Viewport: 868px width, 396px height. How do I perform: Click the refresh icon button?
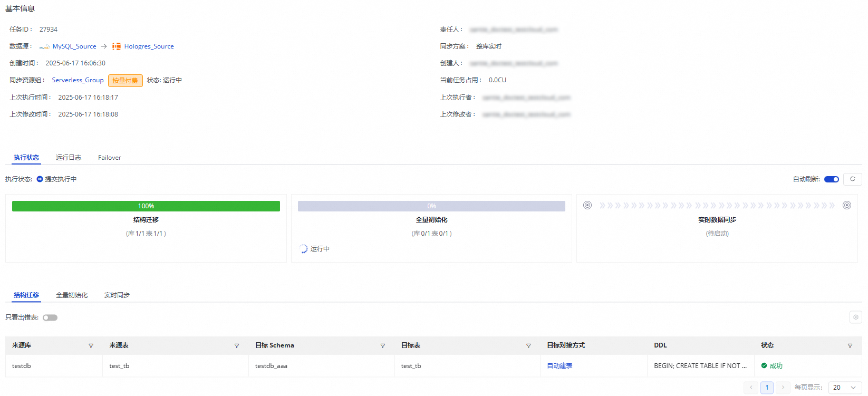pyautogui.click(x=853, y=179)
